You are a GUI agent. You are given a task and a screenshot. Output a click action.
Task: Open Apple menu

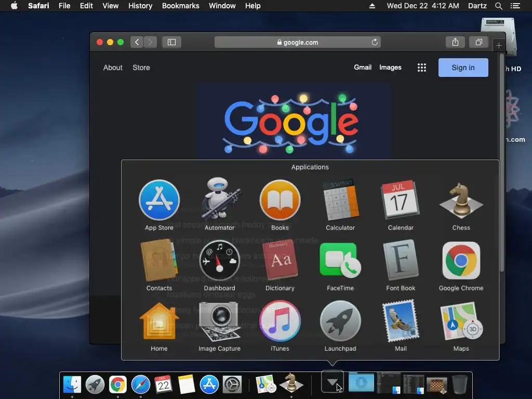point(14,6)
